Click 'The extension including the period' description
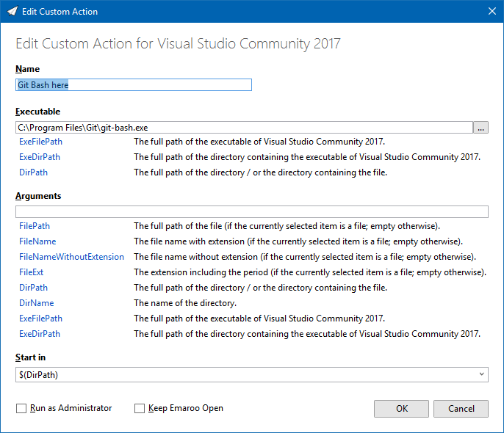 pos(310,272)
